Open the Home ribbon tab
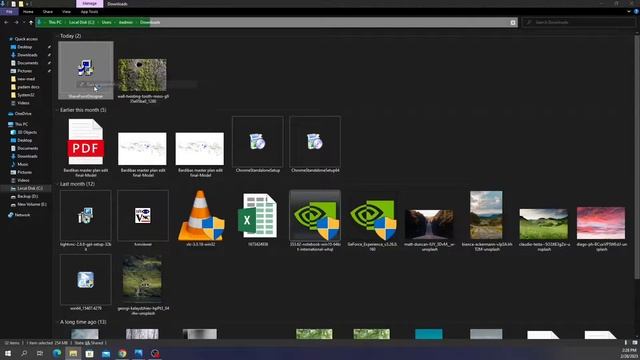Image resolution: width=640 pixels, height=360 pixels. [28, 12]
